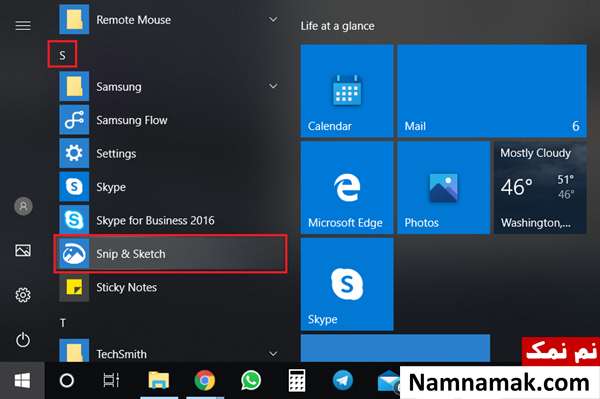Open File Explorer from the taskbar

point(159,381)
